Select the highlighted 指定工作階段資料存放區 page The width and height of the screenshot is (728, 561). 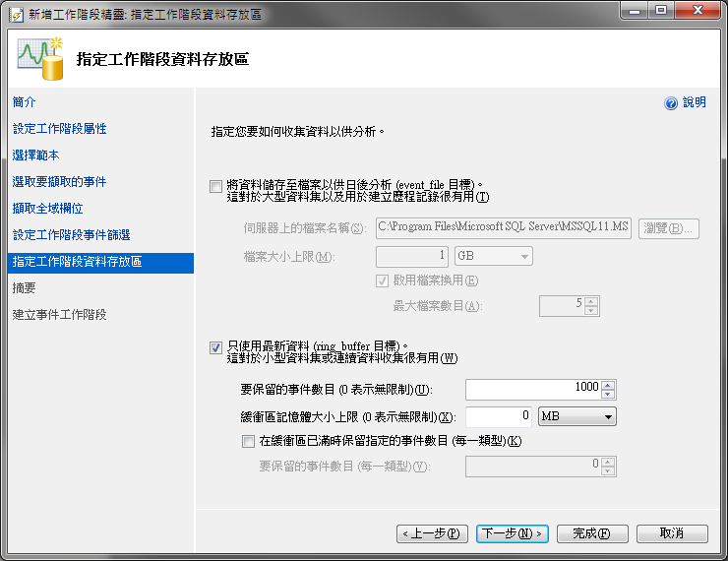100,263
